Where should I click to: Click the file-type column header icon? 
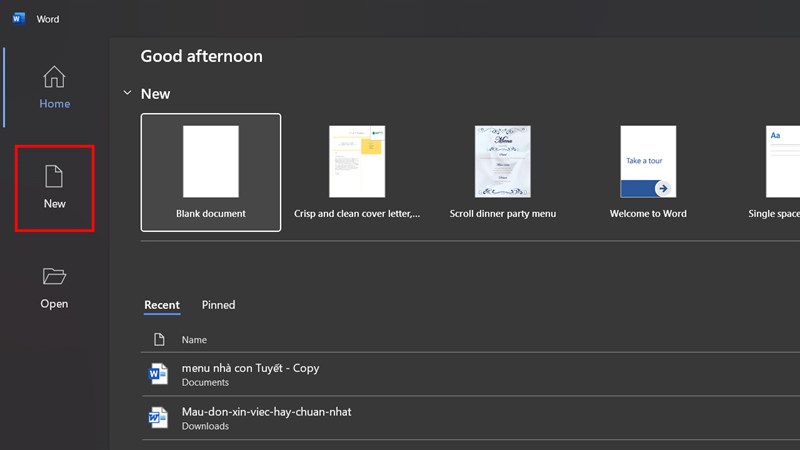tap(159, 339)
